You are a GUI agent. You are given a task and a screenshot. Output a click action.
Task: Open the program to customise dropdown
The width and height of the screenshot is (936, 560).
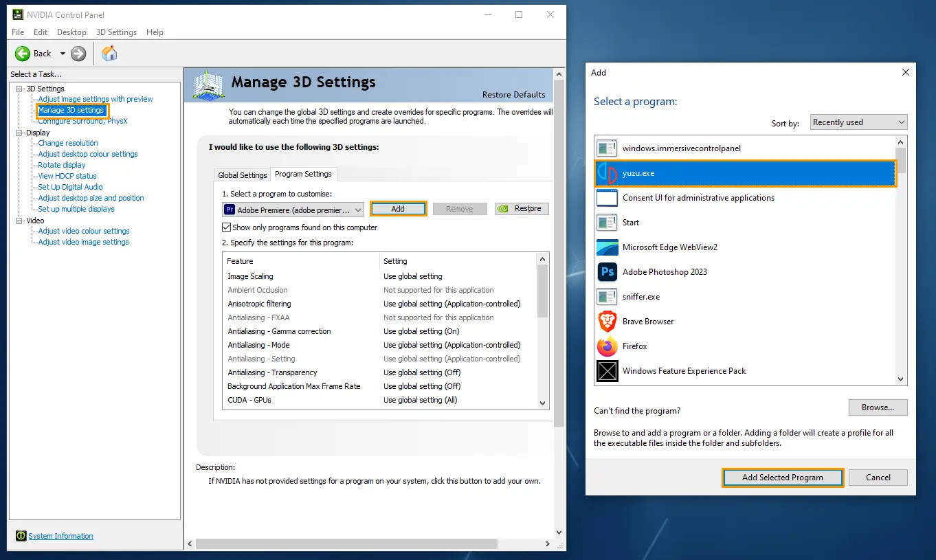pyautogui.click(x=293, y=210)
